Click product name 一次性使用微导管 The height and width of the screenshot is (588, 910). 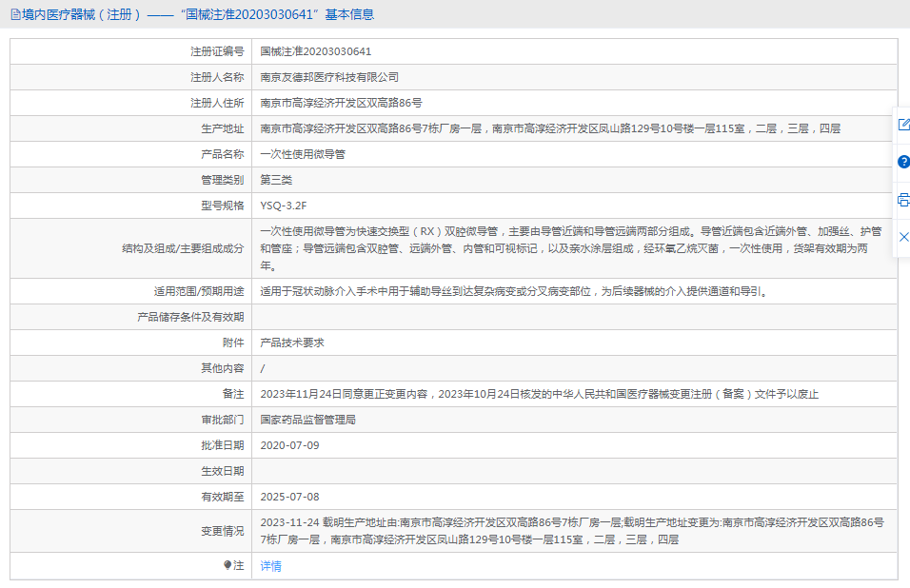(303, 154)
